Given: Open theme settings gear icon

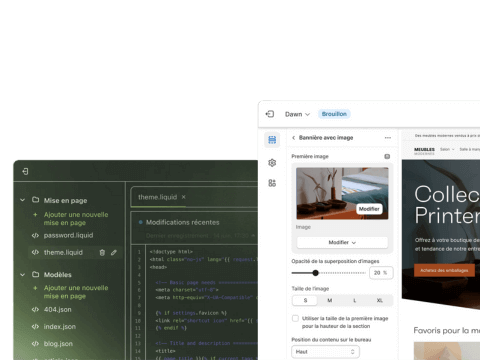Looking at the screenshot, I should [272, 163].
